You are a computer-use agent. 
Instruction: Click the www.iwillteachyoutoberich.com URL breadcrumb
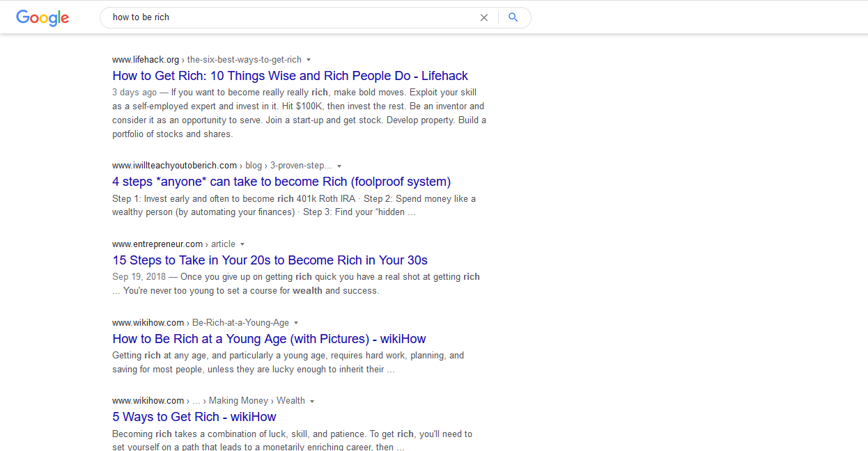[x=222, y=166]
